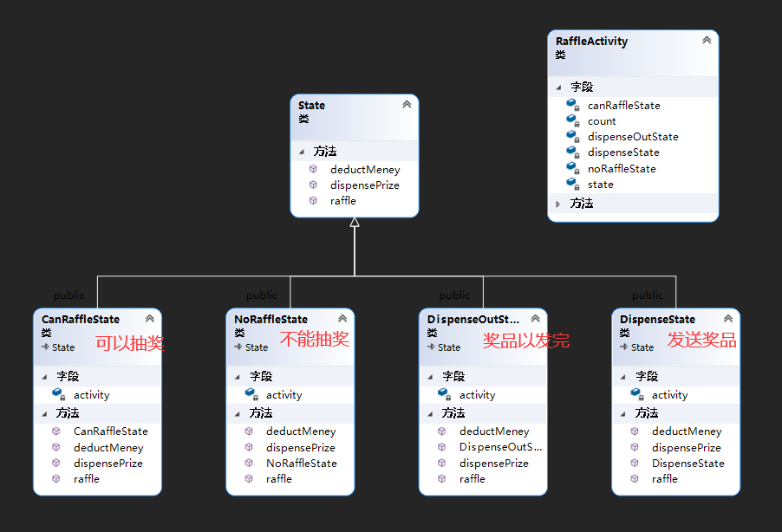The height and width of the screenshot is (532, 782).
Task: Collapse the CanRaffleState class chevron
Action: click(149, 319)
